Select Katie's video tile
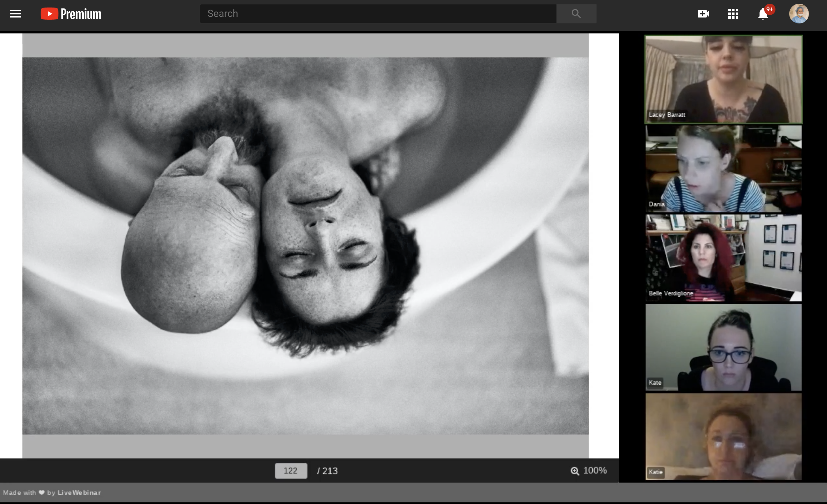The width and height of the screenshot is (827, 504). tap(723, 436)
